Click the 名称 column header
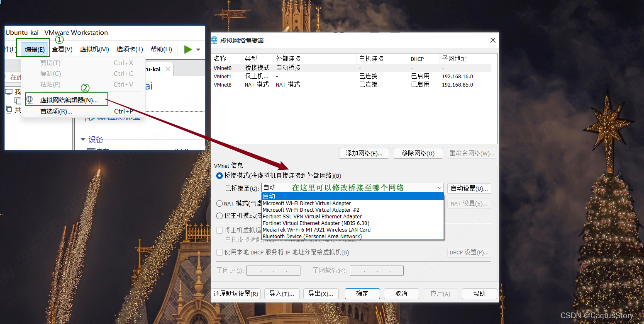The height and width of the screenshot is (324, 644). [227, 58]
